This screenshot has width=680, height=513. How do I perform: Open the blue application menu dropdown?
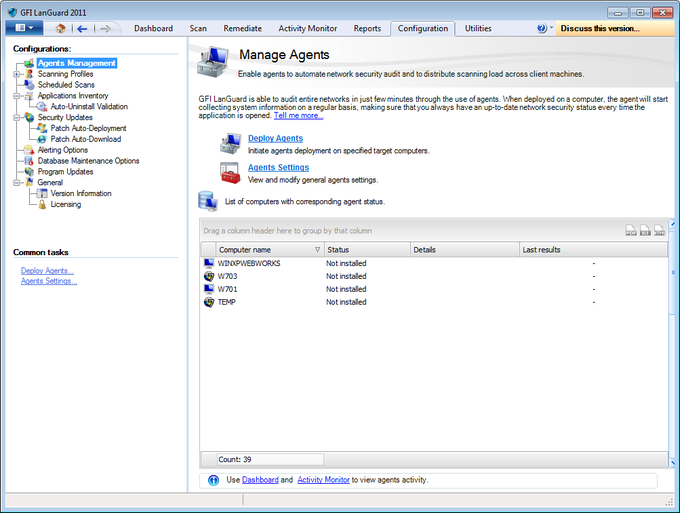click(x=24, y=28)
